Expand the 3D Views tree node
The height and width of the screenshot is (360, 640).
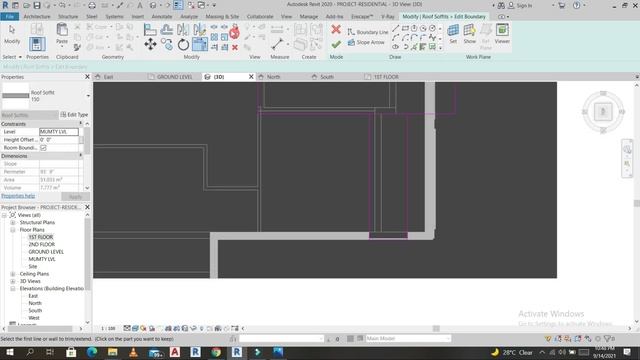pyautogui.click(x=13, y=281)
